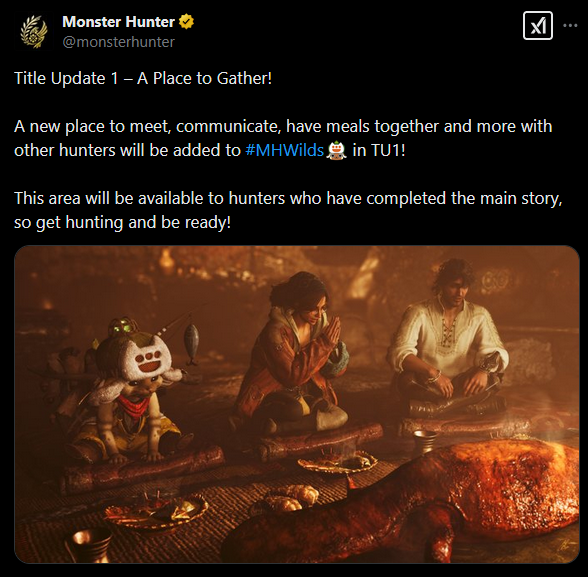This screenshot has height=577, width=588.
Task: Open the #MHWilds hashtag link
Action: pos(284,150)
